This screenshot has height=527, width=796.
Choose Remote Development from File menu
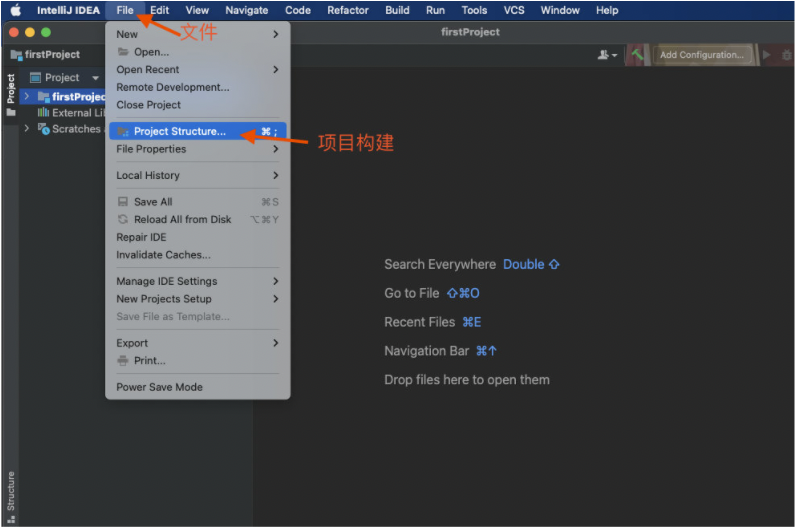pyautogui.click(x=198, y=87)
